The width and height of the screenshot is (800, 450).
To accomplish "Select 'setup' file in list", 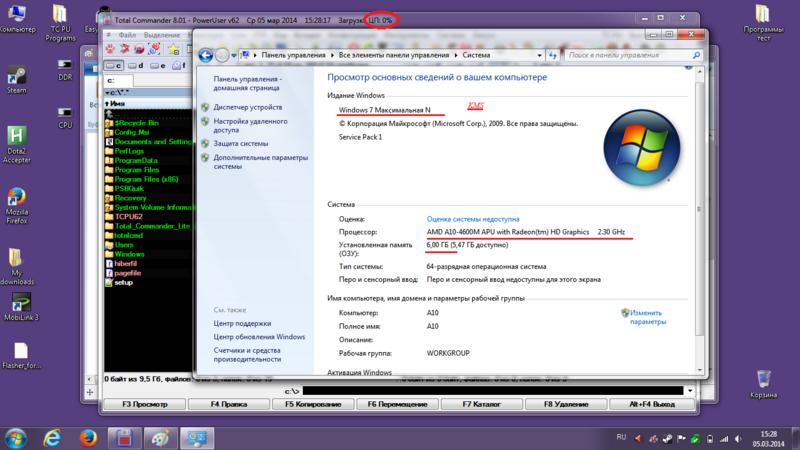I will [x=123, y=282].
